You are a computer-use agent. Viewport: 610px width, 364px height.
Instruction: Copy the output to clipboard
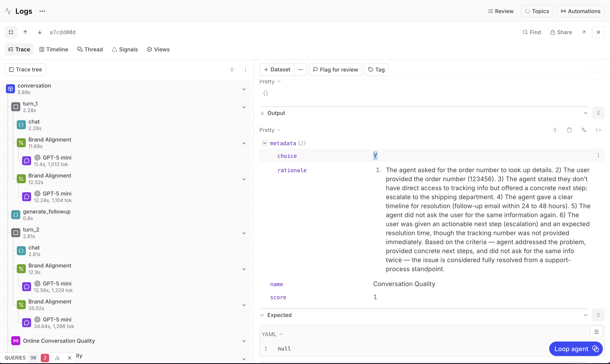(x=569, y=130)
